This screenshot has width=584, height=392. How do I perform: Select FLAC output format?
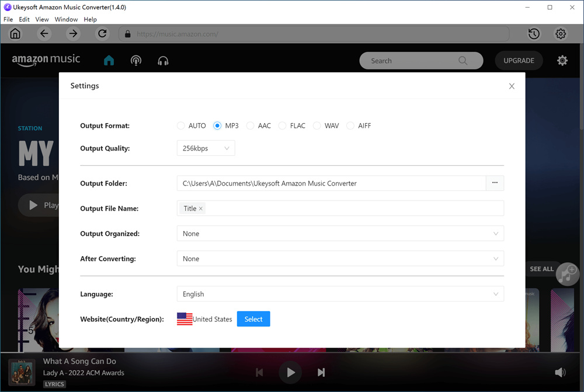pos(282,125)
